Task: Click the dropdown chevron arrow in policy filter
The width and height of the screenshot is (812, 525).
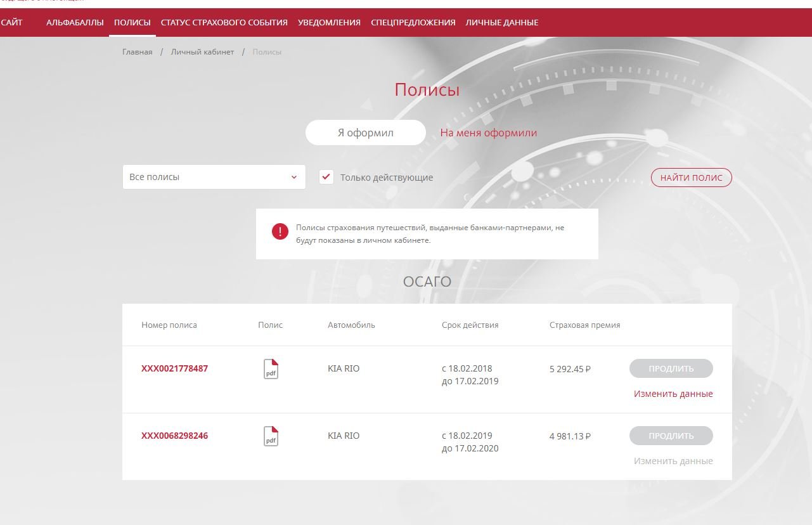Action: coord(293,178)
